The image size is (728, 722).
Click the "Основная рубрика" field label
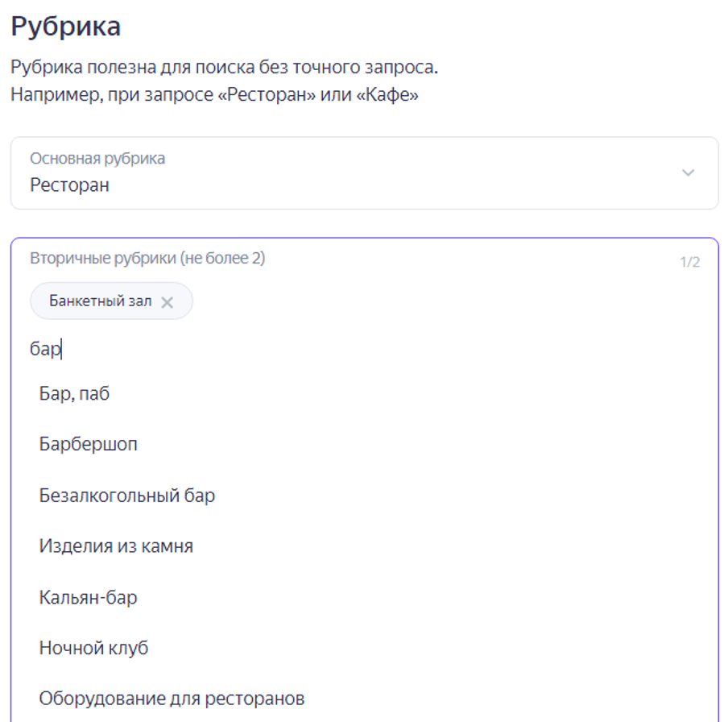(x=97, y=159)
